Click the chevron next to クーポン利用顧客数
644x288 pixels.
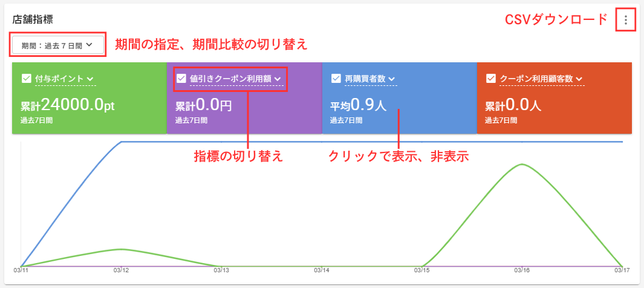pos(579,79)
